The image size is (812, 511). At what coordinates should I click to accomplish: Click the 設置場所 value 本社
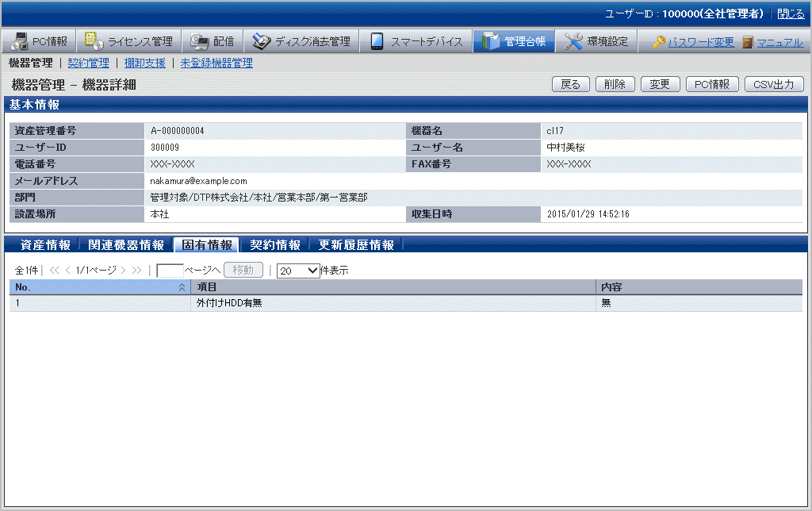[x=159, y=214]
